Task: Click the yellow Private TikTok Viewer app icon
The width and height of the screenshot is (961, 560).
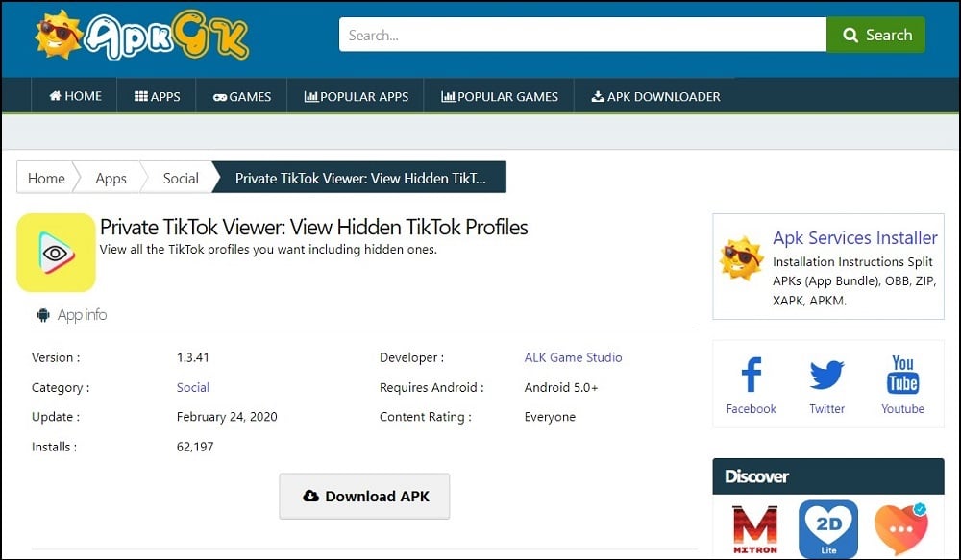Action: [56, 253]
